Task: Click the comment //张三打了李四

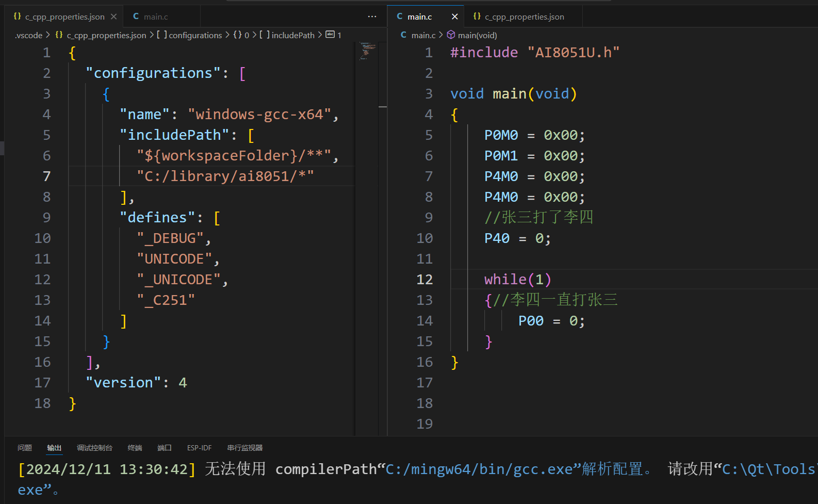Action: click(539, 217)
